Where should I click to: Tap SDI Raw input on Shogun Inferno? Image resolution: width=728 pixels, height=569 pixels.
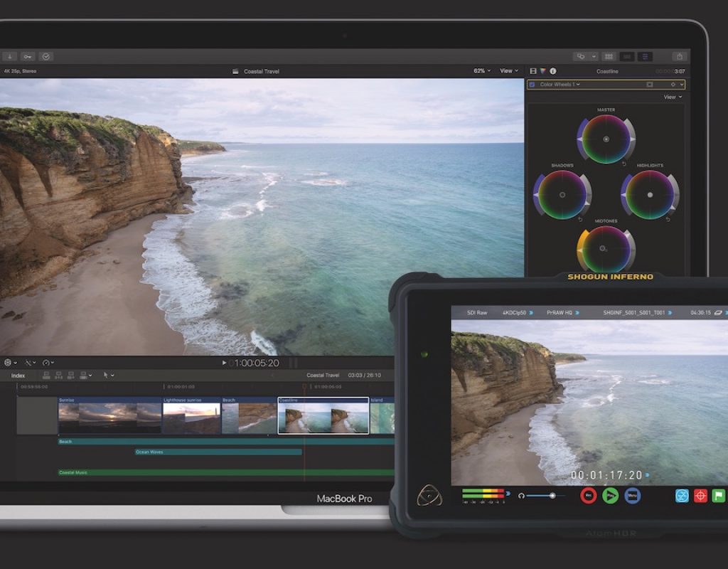click(477, 313)
